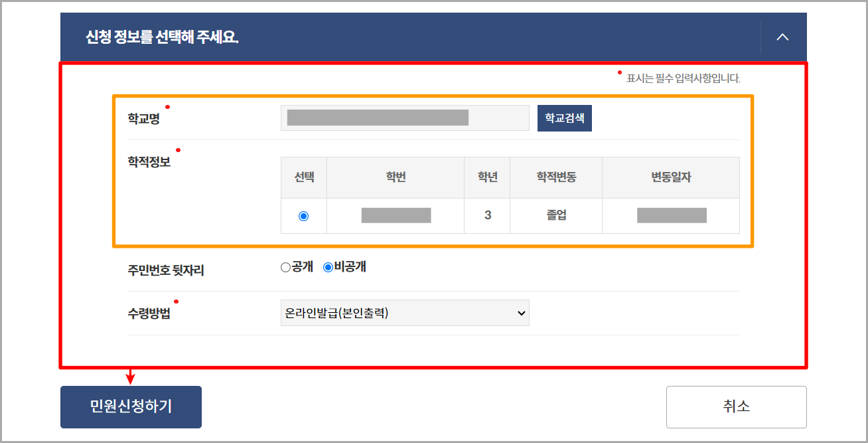
Task: Click the chevron arrow in the blue header
Action: tap(782, 38)
